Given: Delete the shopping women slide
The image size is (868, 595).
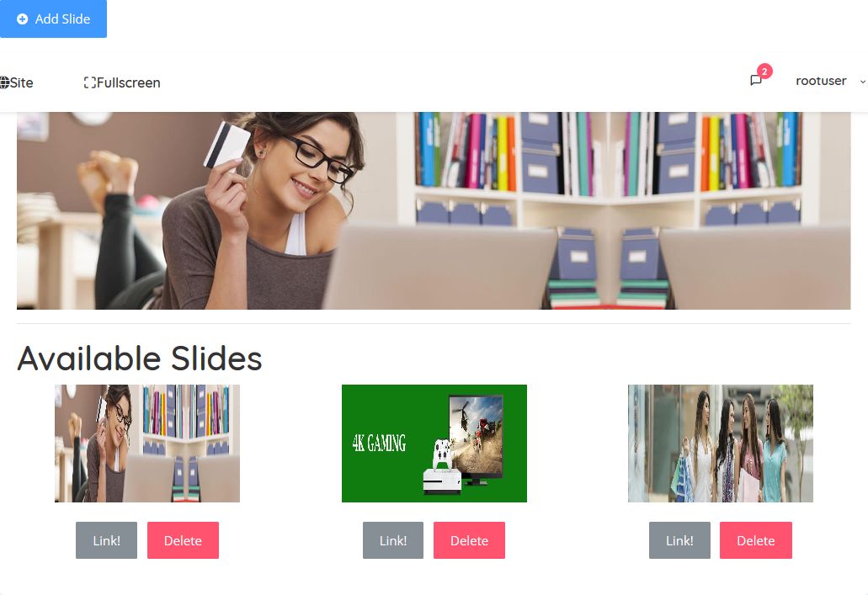Looking at the screenshot, I should (756, 540).
